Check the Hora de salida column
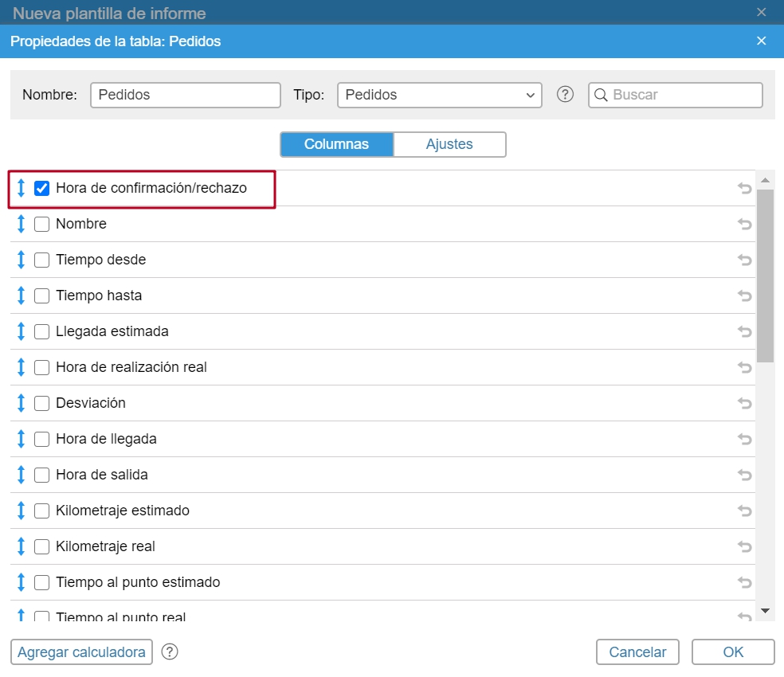Screen dimensions: 784x677 (x=42, y=475)
